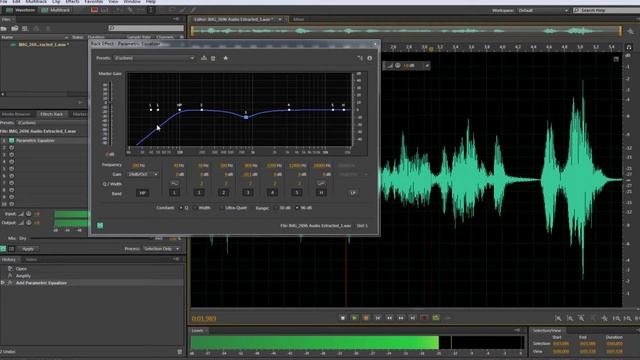This screenshot has height=360, width=640.
Task: Switch to the Mixer tab
Action: [x=298, y=19]
